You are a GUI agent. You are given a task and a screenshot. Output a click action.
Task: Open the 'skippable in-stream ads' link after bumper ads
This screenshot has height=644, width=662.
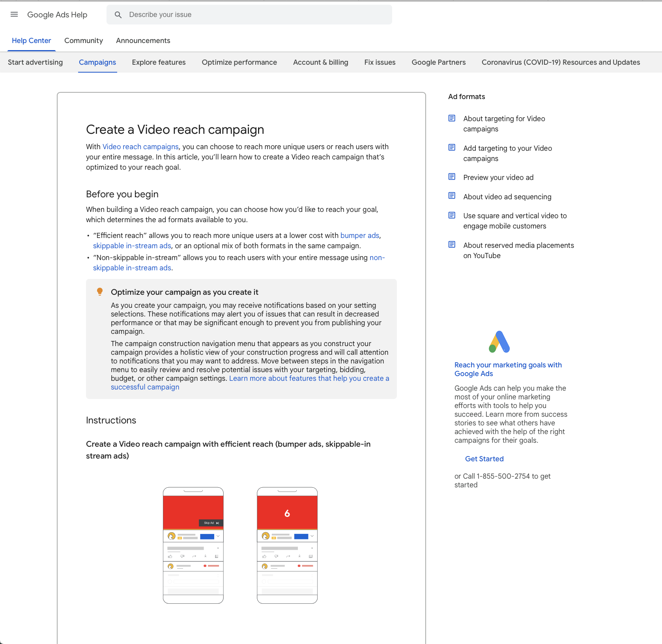pos(132,246)
